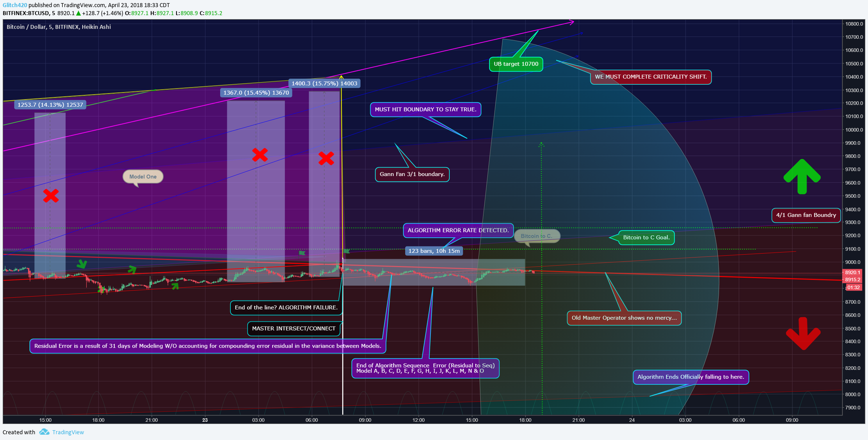Click the 8915.2 price tag on axis
Screen dimensions: 868x440
852,280
